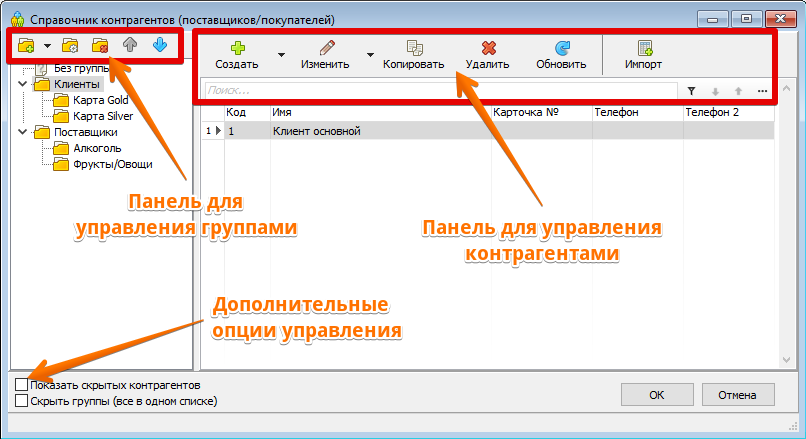The image size is (806, 439).
Task: Click the Удалить red cross button
Action: 487,55
